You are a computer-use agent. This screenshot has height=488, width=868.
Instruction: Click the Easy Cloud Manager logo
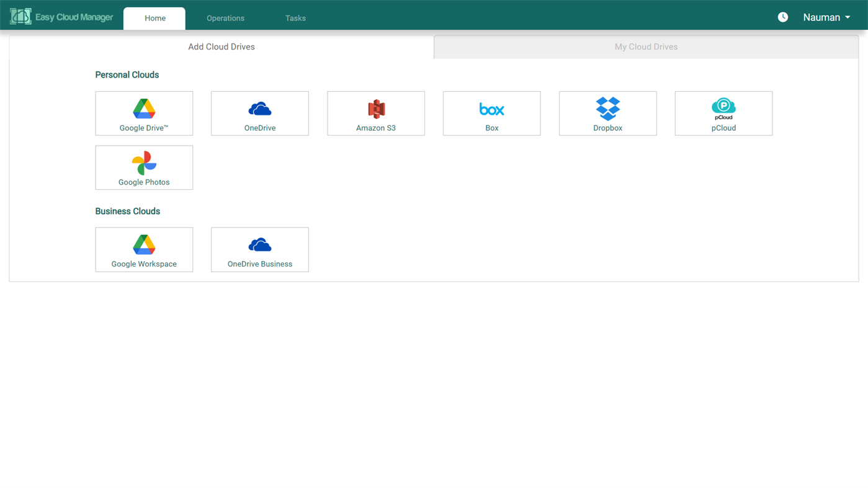coord(61,16)
